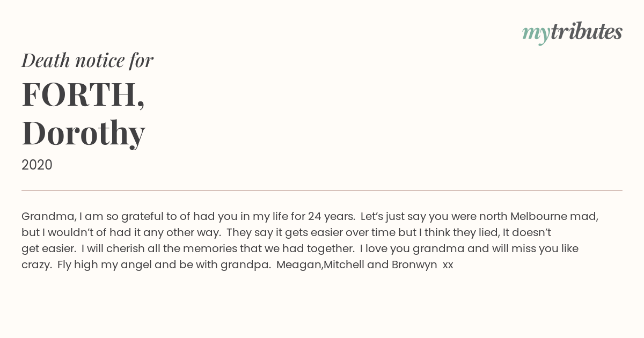Click the word "crazy." on last line

[x=36, y=265]
